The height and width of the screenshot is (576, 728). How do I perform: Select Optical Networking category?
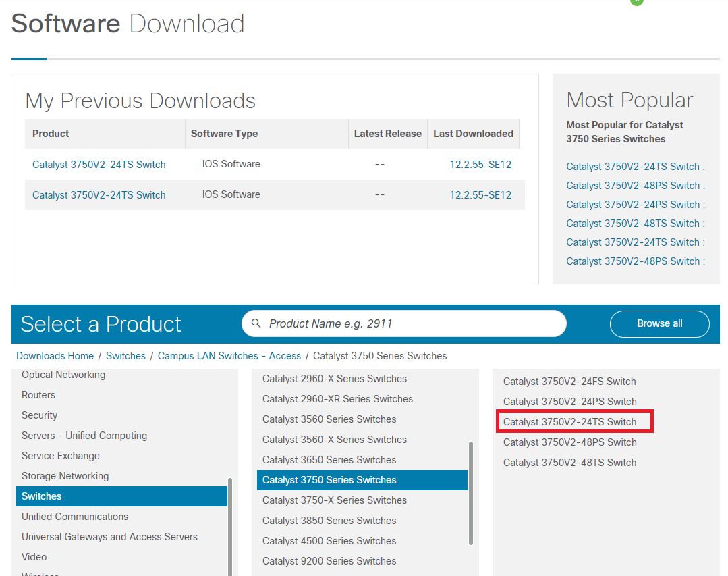coord(63,375)
